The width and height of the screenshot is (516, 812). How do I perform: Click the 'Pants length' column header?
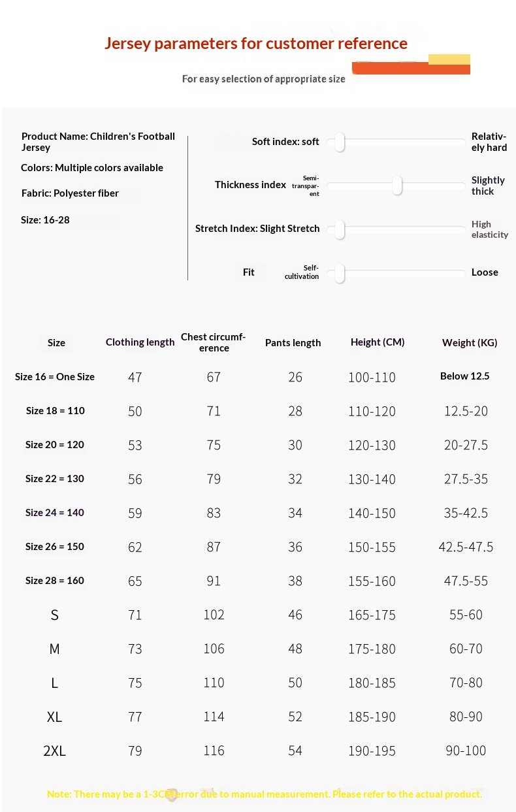click(293, 343)
